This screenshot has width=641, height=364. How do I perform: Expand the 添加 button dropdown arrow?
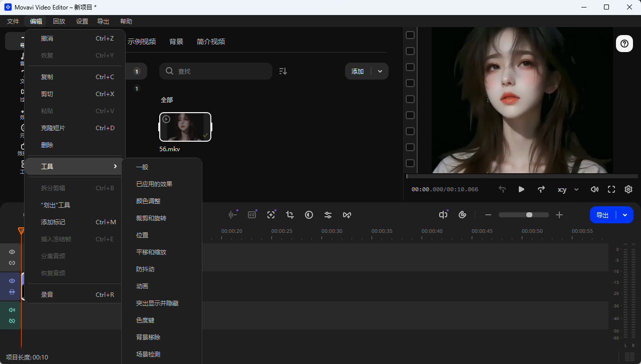point(380,71)
